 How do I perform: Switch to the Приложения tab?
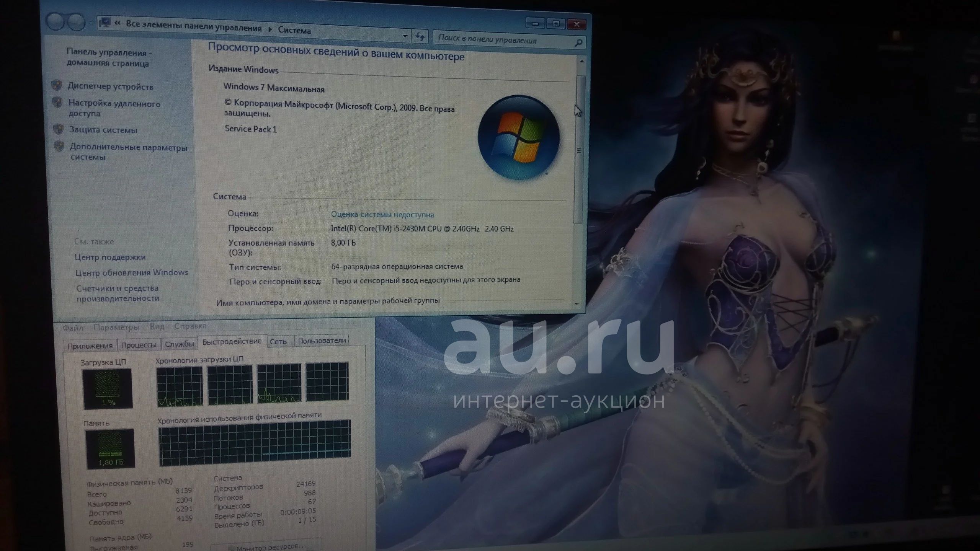coord(90,346)
